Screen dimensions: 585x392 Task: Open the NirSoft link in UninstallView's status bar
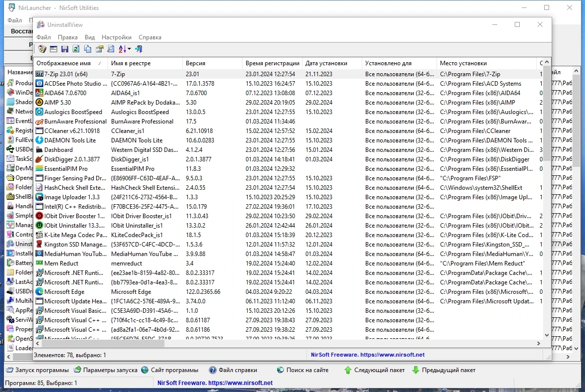pyautogui.click(x=367, y=355)
